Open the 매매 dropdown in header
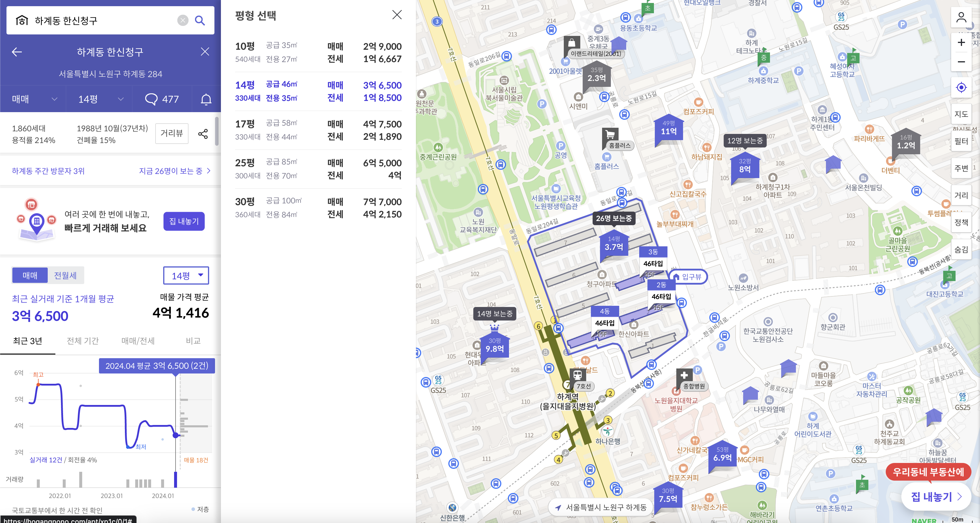This screenshot has width=980, height=523. 34,99
